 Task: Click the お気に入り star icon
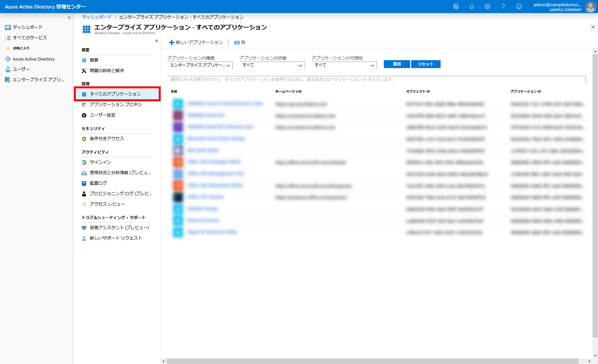[x=8, y=48]
